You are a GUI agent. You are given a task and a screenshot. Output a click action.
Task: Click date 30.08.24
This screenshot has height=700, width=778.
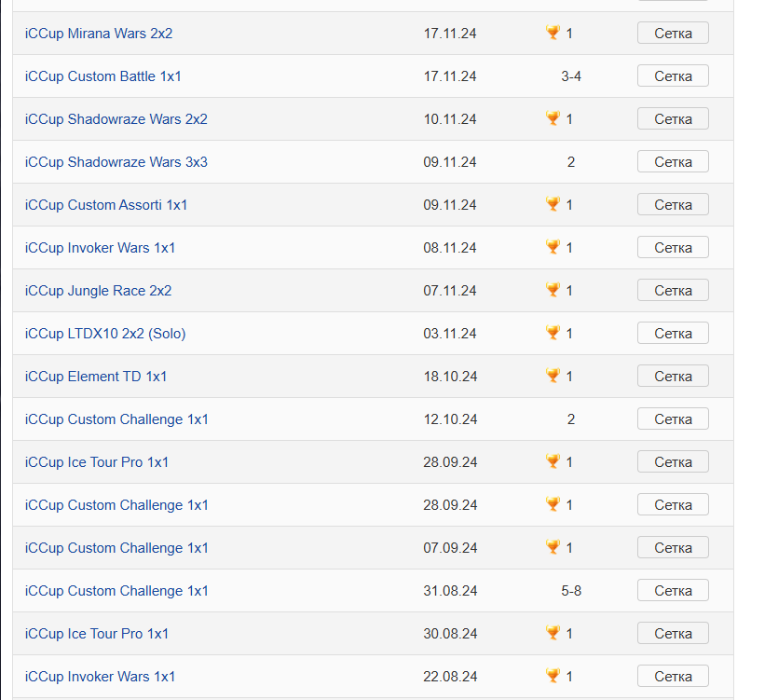tap(450, 634)
